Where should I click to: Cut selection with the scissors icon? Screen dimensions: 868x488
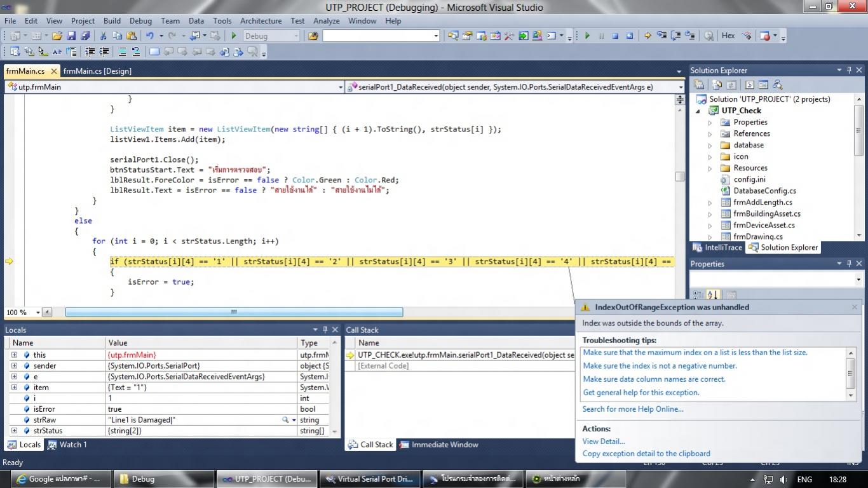coord(102,36)
